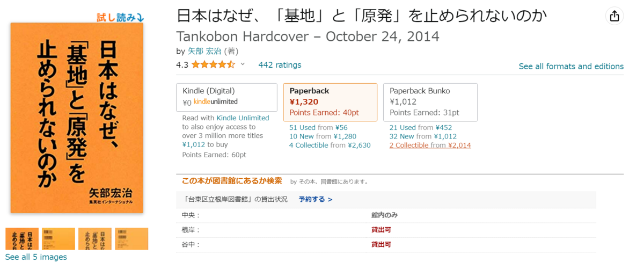This screenshot has height=262, width=644.
Task: Select the Paperback format option
Action: 330,102
